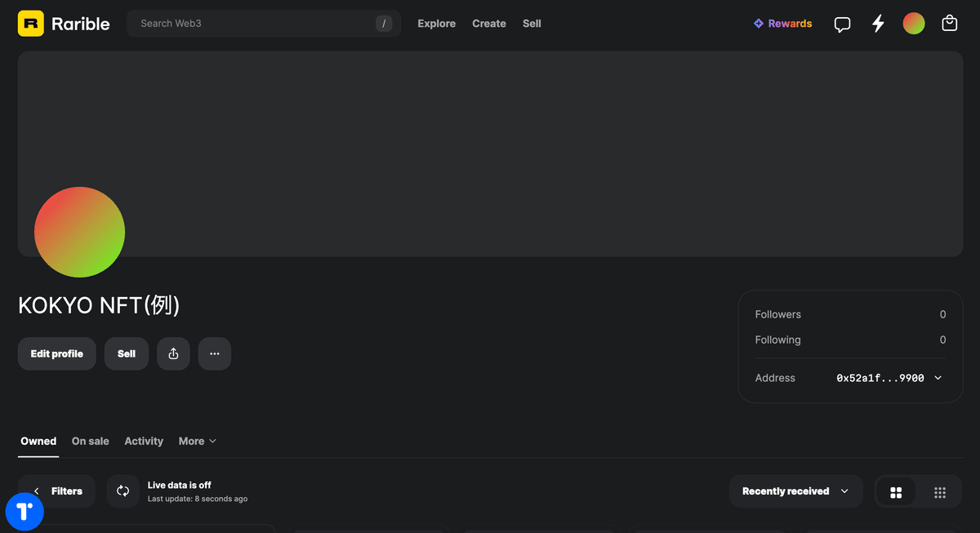This screenshot has width=980, height=533.
Task: Focus the Search Web3 field
Action: [x=264, y=24]
